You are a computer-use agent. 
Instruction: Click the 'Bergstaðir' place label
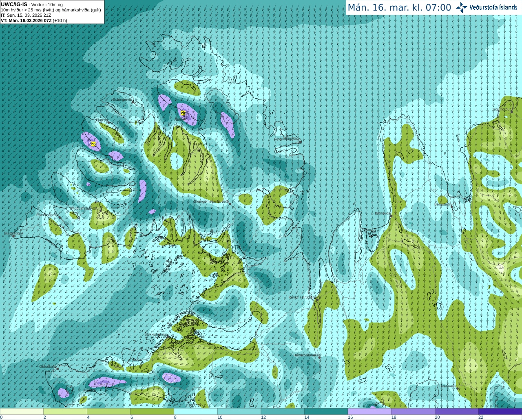[443, 204]
